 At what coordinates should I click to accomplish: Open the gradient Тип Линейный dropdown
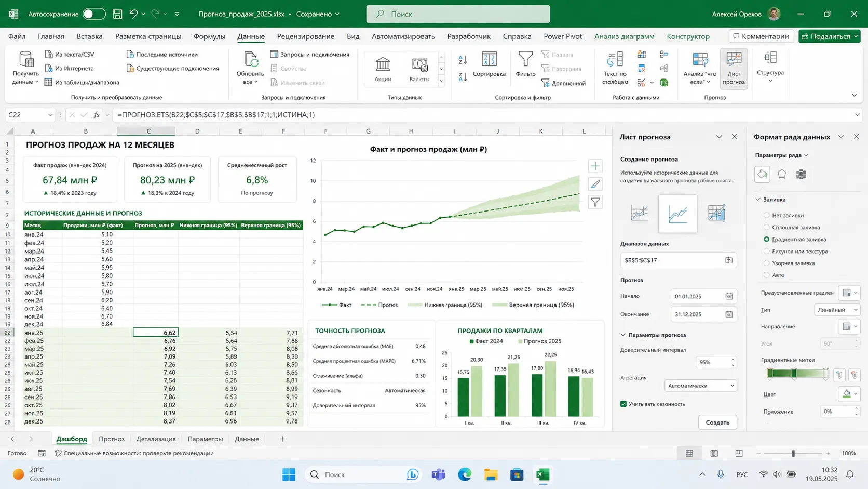[x=837, y=310]
